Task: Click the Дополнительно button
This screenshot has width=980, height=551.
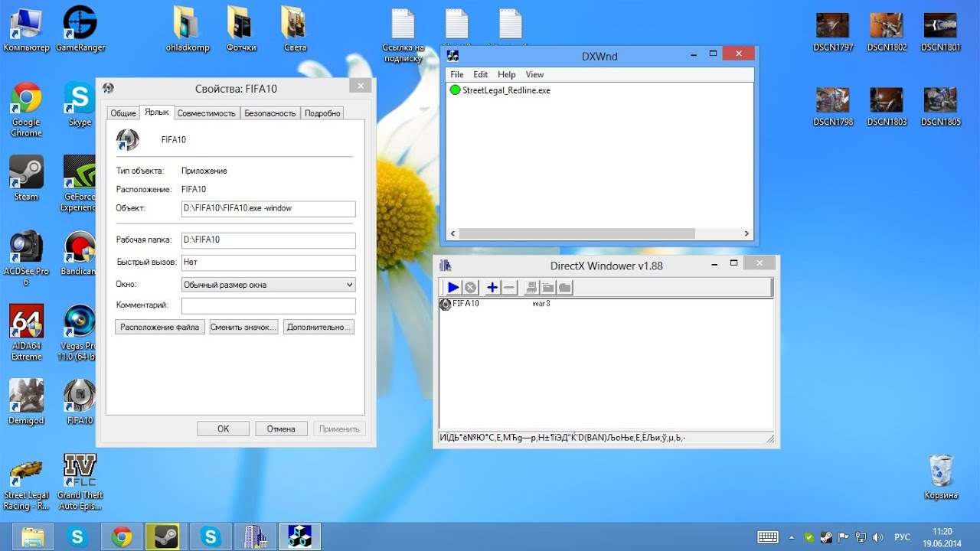Action: pos(318,327)
